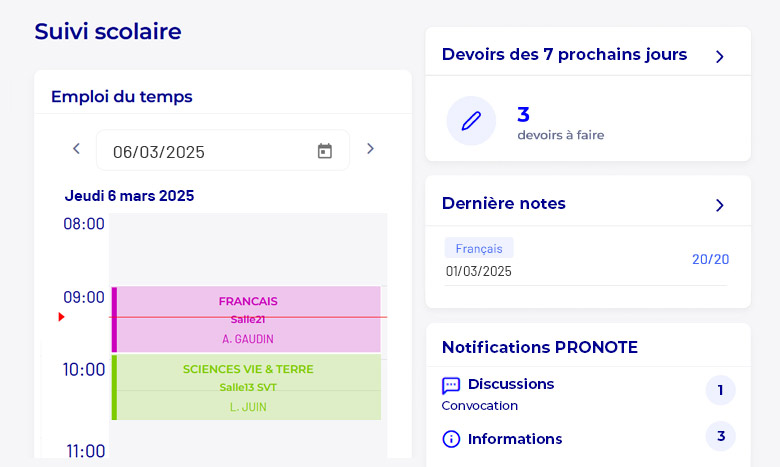View the 20/20 grade

click(x=710, y=259)
